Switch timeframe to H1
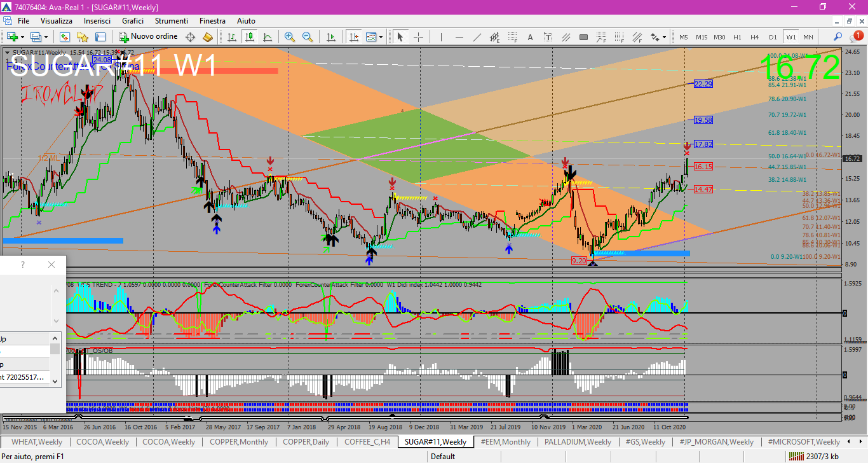The image size is (868, 463). coord(737,37)
